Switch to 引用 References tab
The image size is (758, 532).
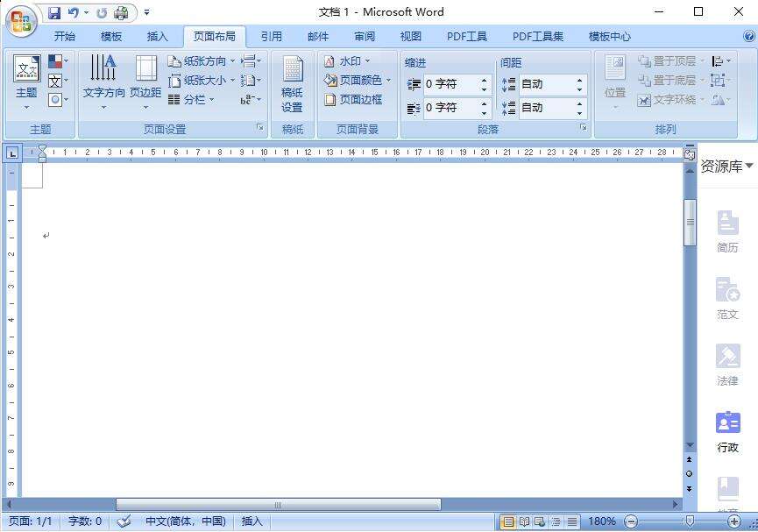click(271, 36)
